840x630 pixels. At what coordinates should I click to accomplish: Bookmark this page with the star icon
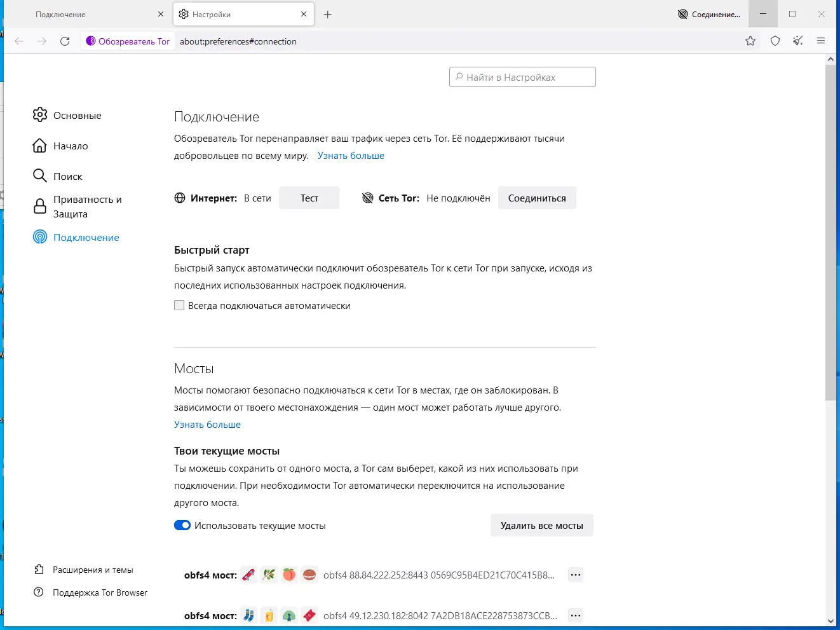750,41
